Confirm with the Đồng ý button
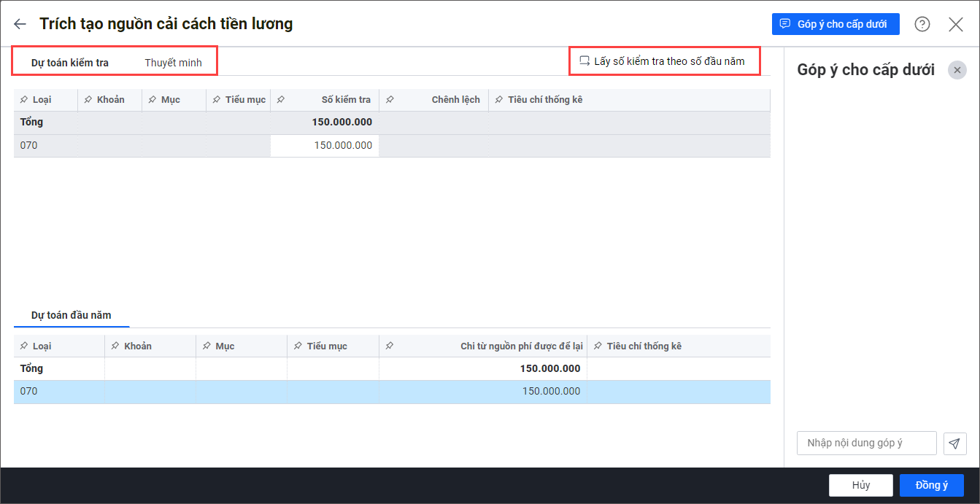 coord(931,485)
